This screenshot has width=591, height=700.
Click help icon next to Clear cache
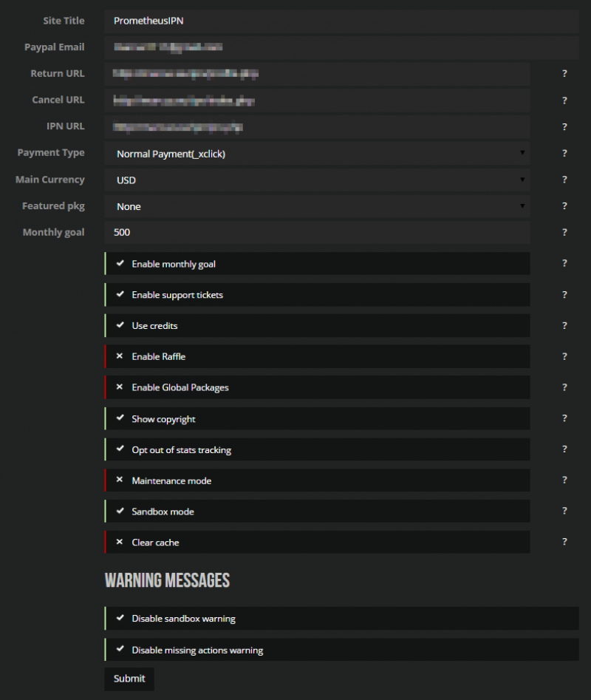[x=564, y=542]
